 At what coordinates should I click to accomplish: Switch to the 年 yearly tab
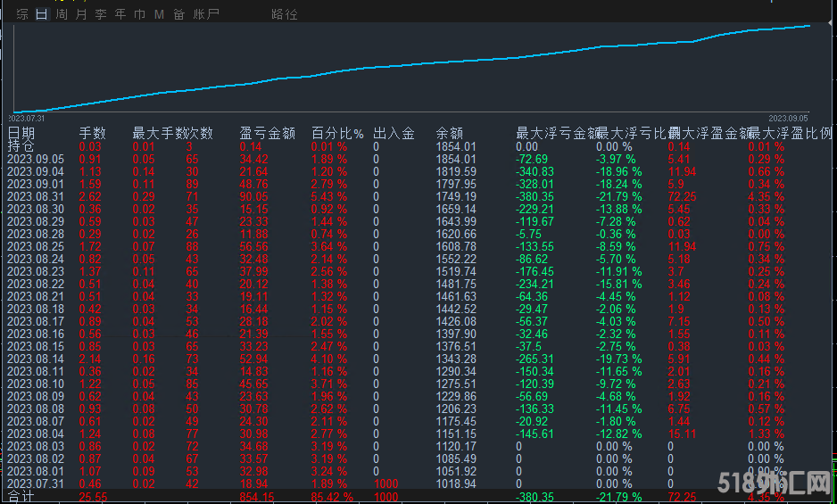(120, 14)
